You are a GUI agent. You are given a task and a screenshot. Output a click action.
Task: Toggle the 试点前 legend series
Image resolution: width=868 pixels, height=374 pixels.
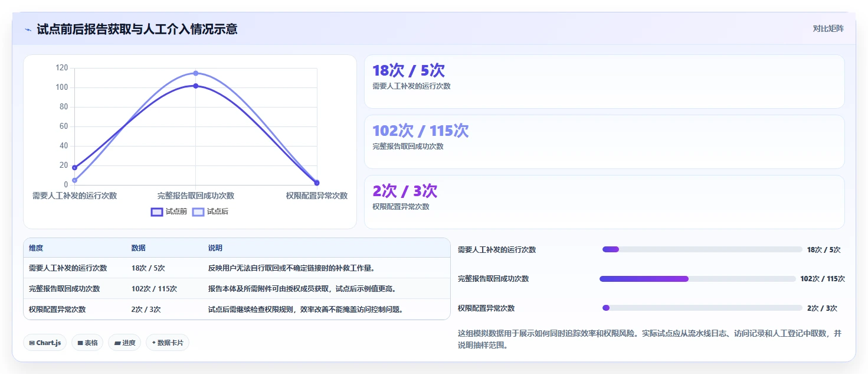(x=169, y=212)
